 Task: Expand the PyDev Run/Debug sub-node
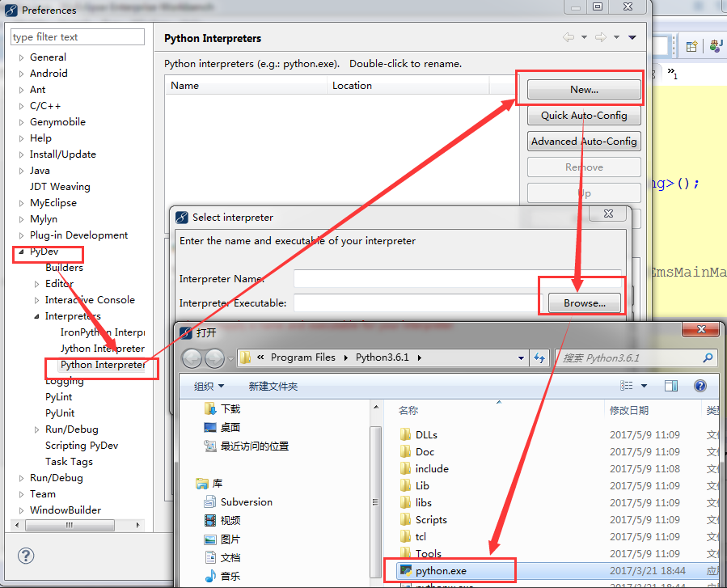[36, 429]
